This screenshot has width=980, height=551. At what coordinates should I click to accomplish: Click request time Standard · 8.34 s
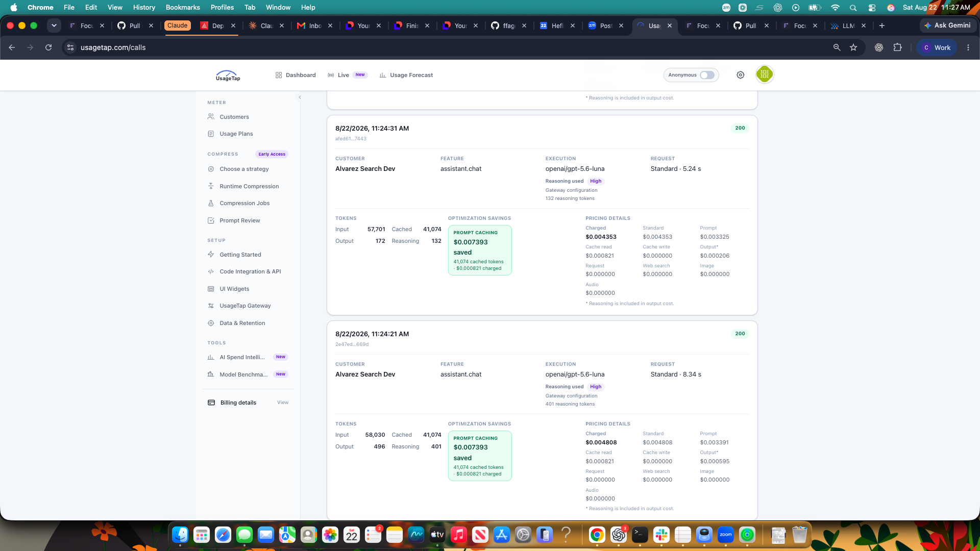pos(676,374)
